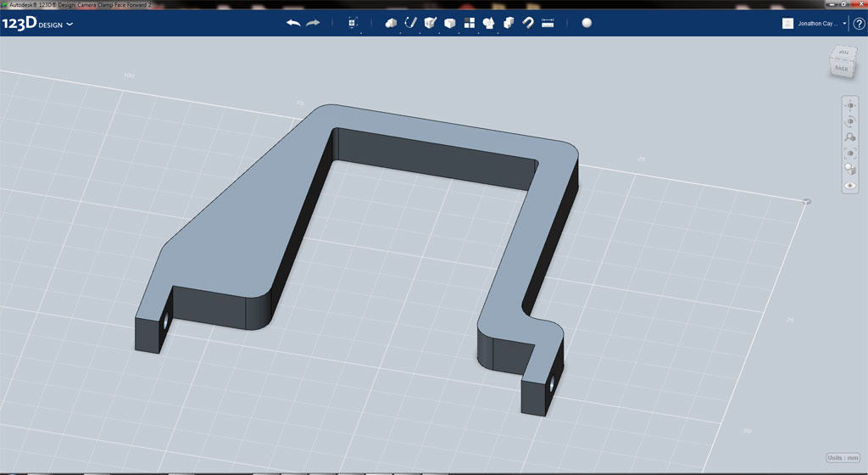Click the Jonathon Cay account name
Screen dimensions: 868x475
(816, 24)
